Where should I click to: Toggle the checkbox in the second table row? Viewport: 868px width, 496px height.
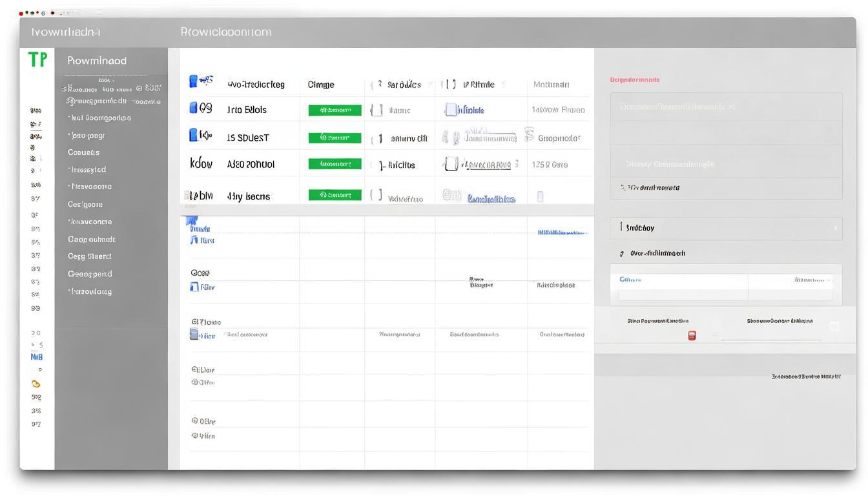coord(377,110)
